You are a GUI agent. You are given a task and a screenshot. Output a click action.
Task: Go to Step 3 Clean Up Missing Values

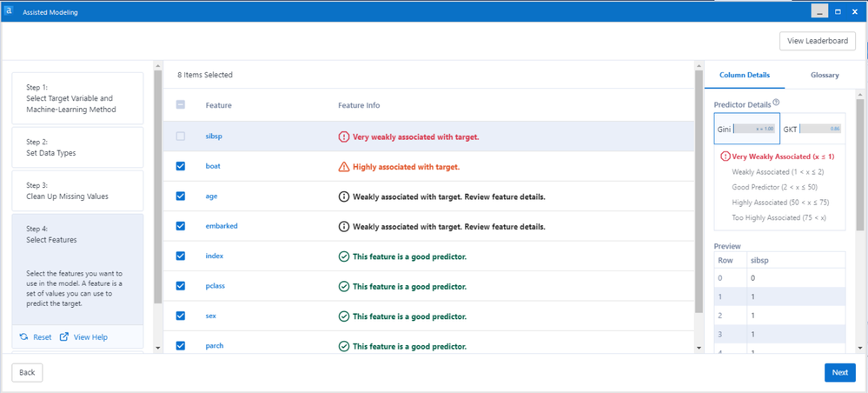77,190
